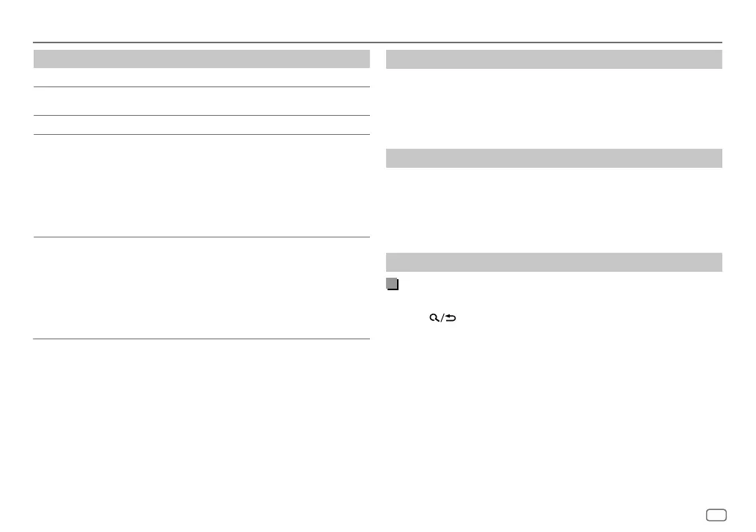Click the empty rounded rectangle page badge

pyautogui.click(x=716, y=515)
